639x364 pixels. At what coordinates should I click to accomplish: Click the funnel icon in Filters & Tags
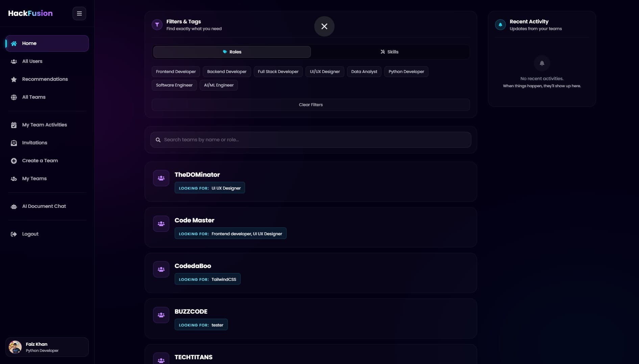157,25
